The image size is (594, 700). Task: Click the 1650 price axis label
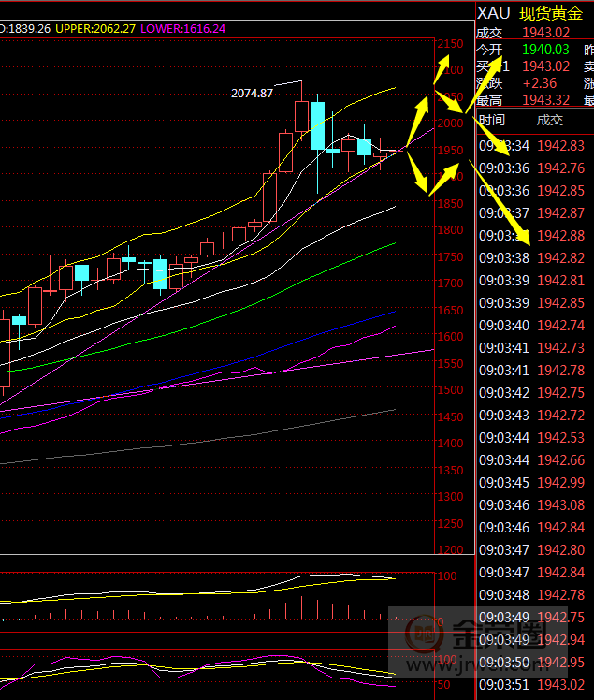(452, 310)
